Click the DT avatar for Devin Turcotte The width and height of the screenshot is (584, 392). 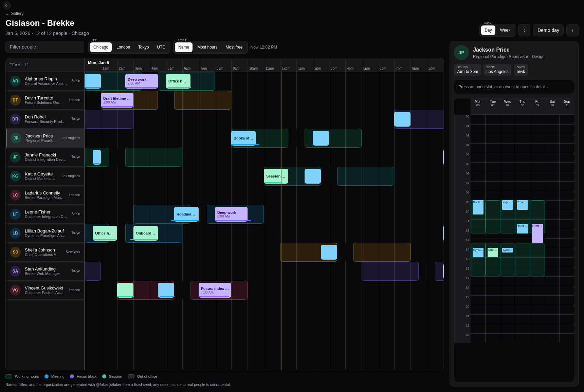(x=15, y=100)
